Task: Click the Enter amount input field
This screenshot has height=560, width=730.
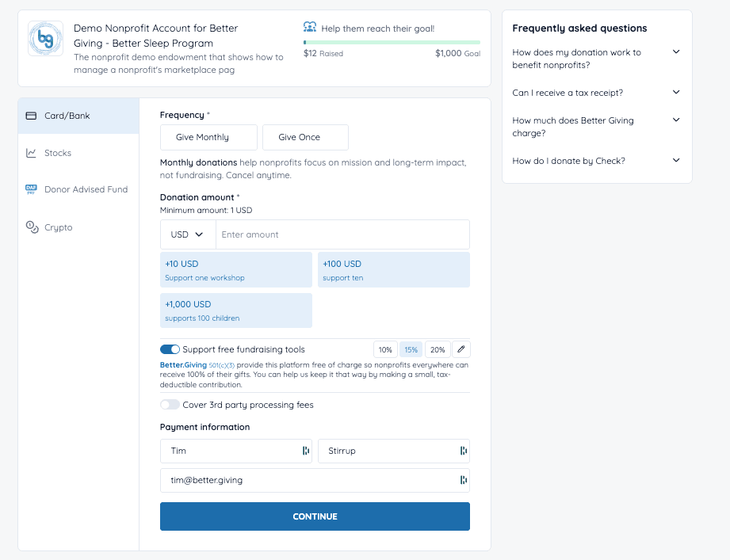Action: (x=342, y=234)
